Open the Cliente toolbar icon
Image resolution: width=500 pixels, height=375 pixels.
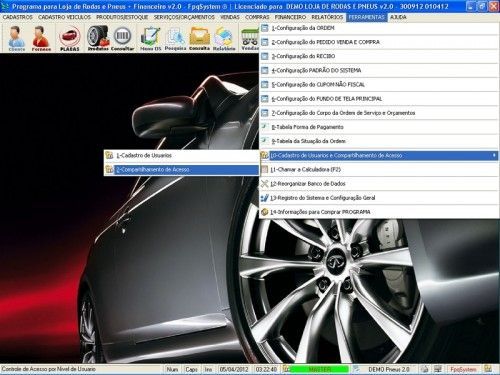pos(16,38)
